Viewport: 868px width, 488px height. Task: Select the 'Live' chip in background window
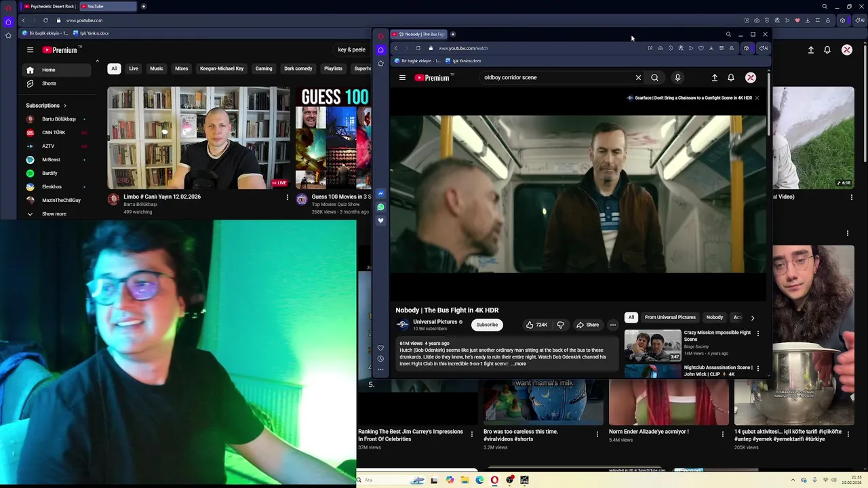pyautogui.click(x=134, y=68)
